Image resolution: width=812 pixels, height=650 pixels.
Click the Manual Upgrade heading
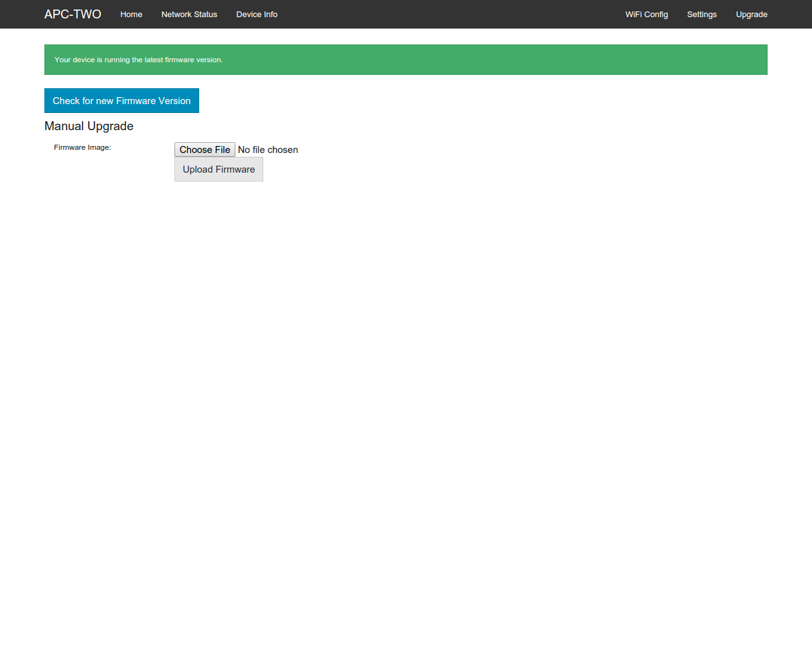click(x=89, y=126)
